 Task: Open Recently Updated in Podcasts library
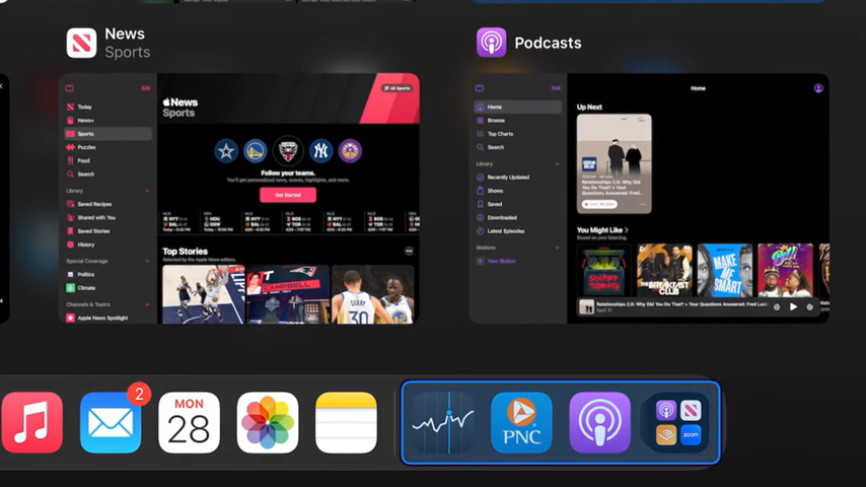[518, 177]
